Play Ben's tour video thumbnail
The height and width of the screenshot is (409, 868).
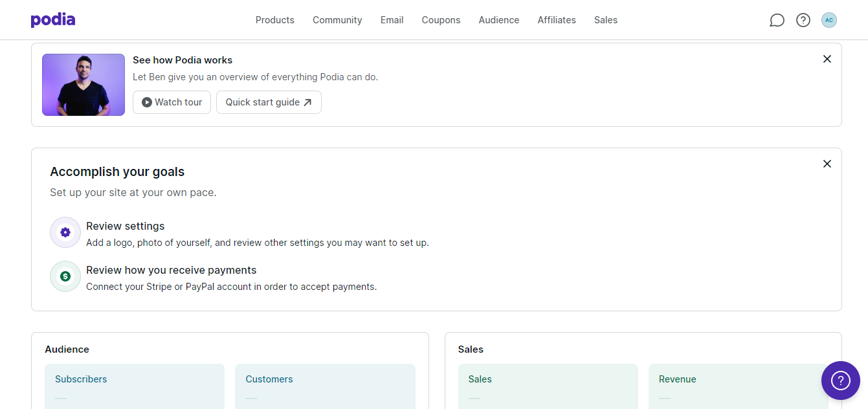tap(83, 85)
